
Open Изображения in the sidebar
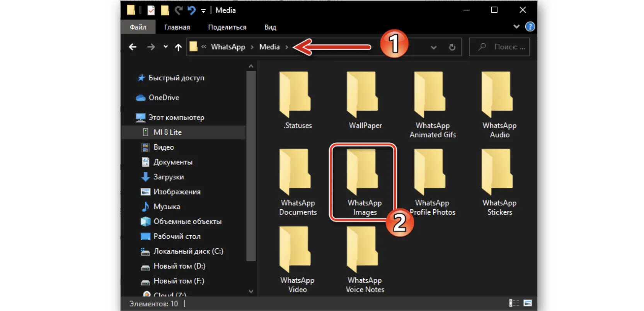(171, 192)
